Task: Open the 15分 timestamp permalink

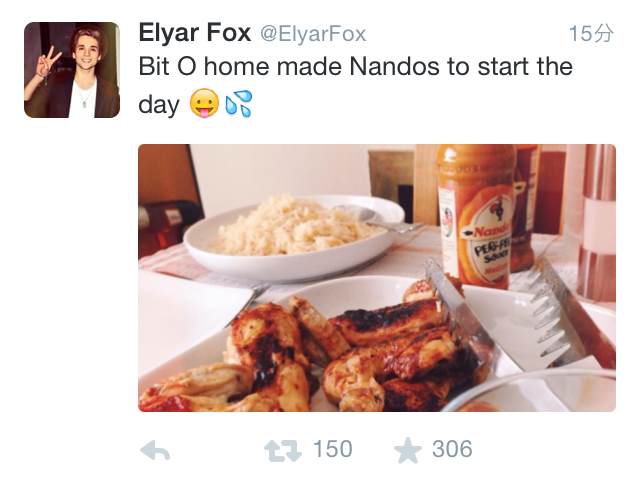Action: point(591,33)
